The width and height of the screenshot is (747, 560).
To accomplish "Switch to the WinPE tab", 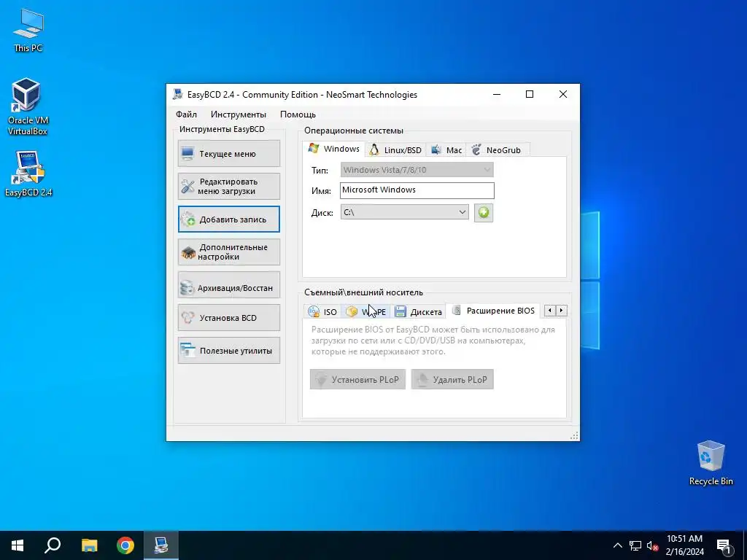I will click(366, 312).
